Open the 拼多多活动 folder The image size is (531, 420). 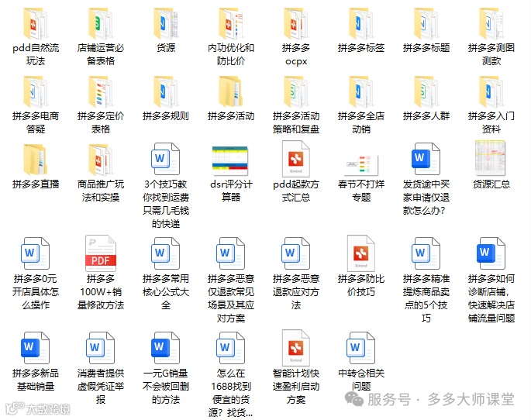pyautogui.click(x=231, y=92)
